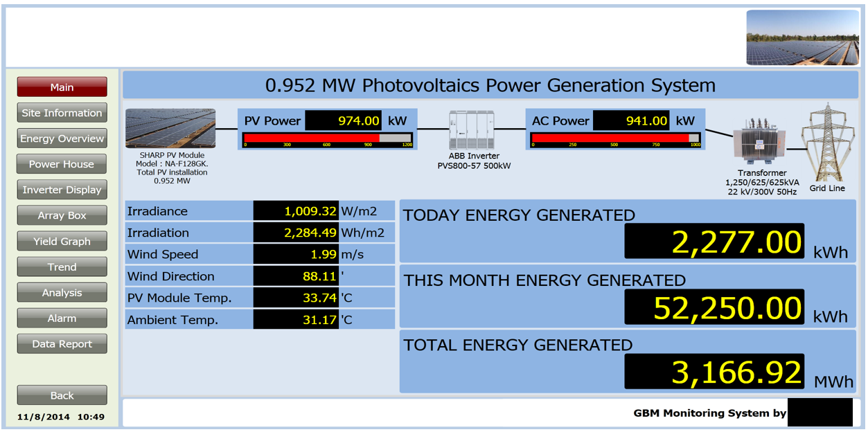
Task: Click the Today Energy Generated value
Action: click(x=714, y=242)
